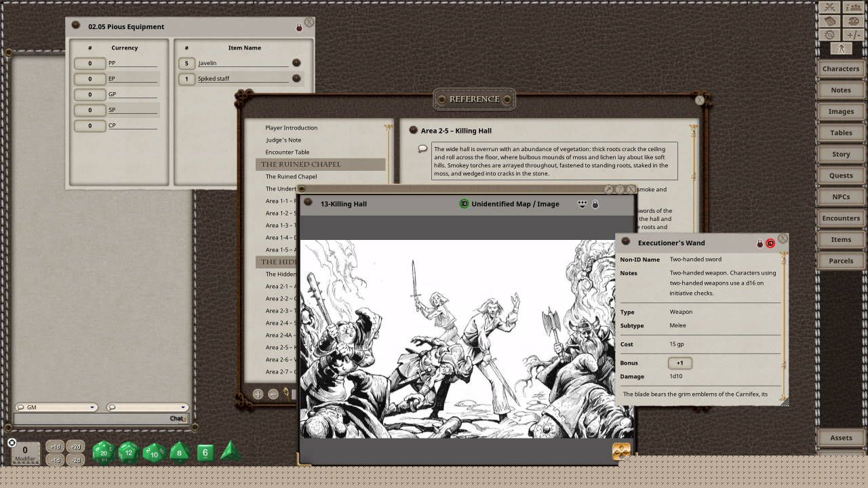Click the -2d modifier button
This screenshot has width=868, height=488.
75,460
